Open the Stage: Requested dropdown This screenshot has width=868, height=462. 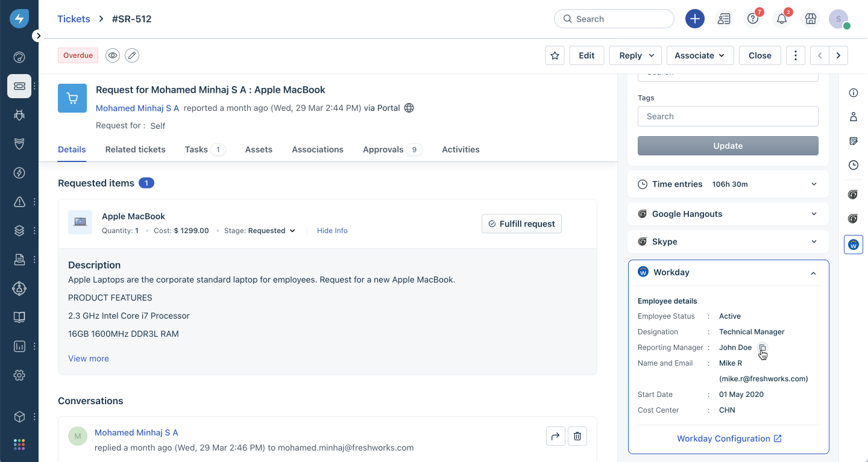[x=260, y=231]
